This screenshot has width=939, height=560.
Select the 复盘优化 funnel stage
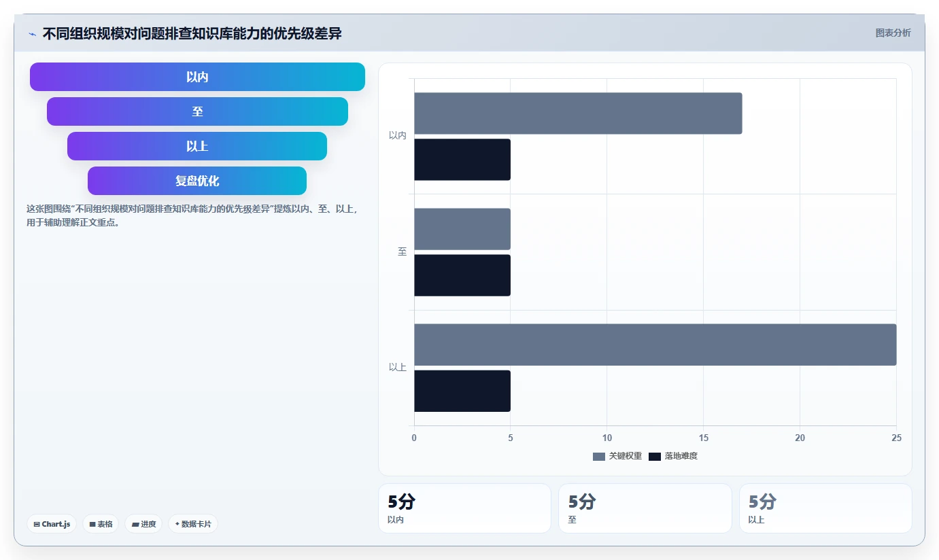click(x=197, y=181)
